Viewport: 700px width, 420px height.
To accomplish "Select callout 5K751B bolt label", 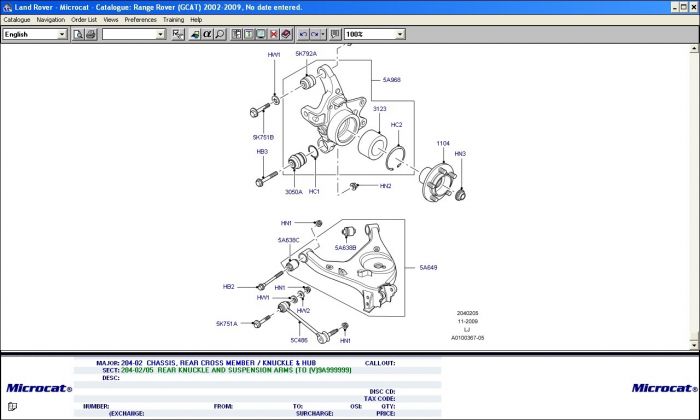I will coord(263,137).
